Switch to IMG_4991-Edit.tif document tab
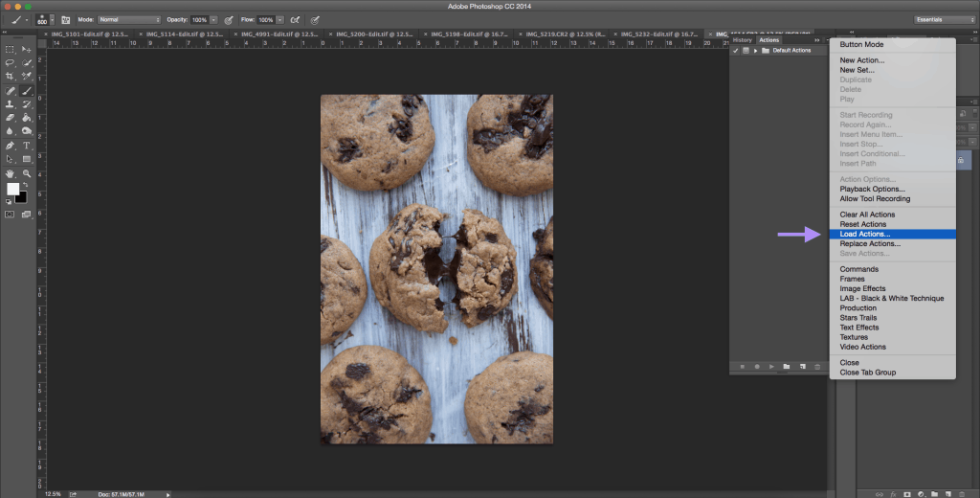The image size is (980, 498). 277,34
